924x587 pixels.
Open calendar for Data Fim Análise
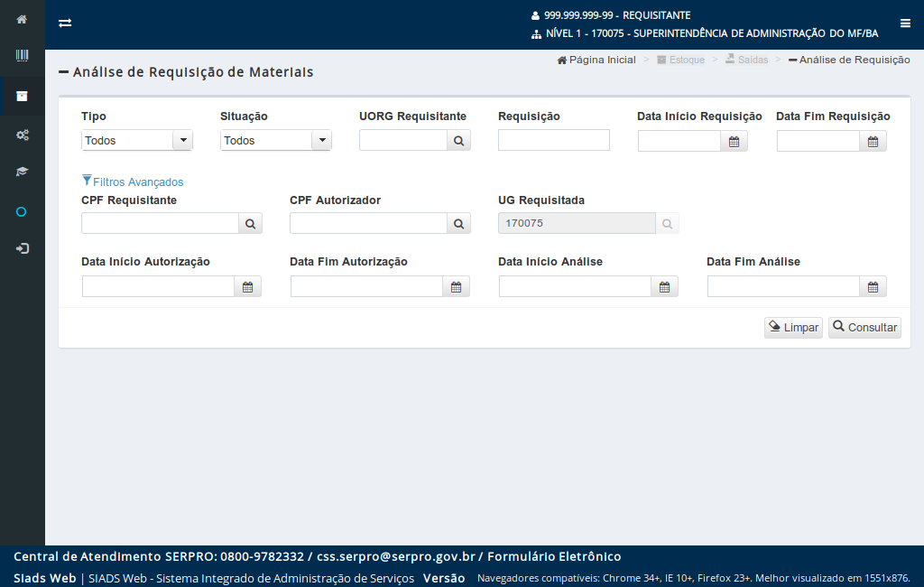(873, 286)
